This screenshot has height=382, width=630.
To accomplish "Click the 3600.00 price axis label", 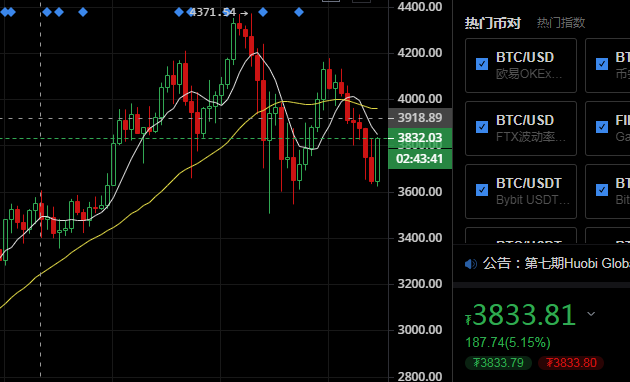I will click(420, 191).
